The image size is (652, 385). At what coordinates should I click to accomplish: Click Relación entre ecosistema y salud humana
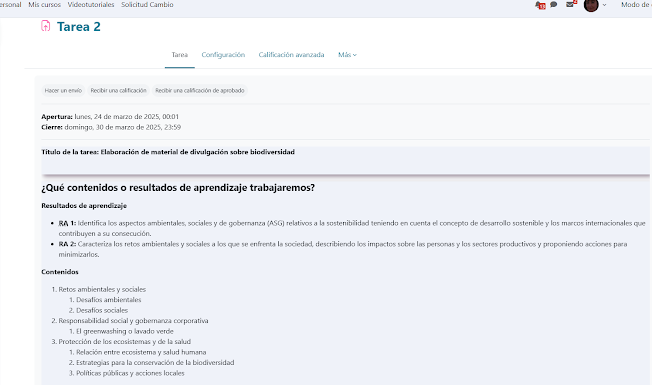tap(141, 352)
